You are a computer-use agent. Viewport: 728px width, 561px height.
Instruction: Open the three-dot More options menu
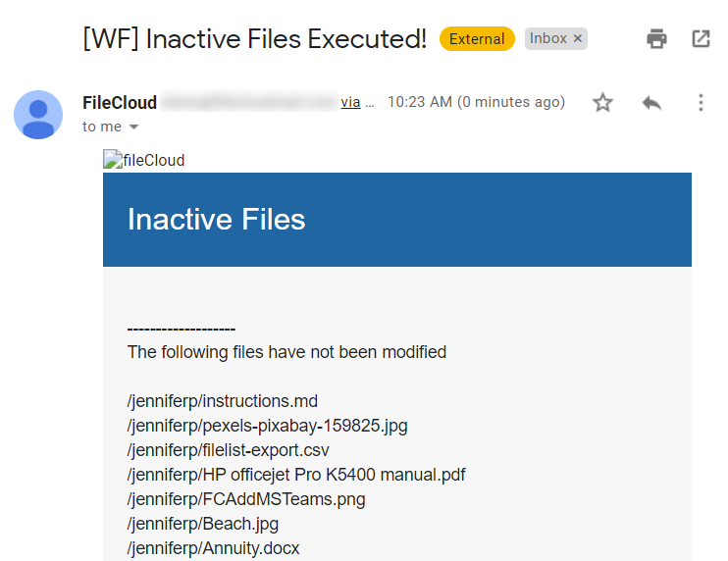(701, 103)
